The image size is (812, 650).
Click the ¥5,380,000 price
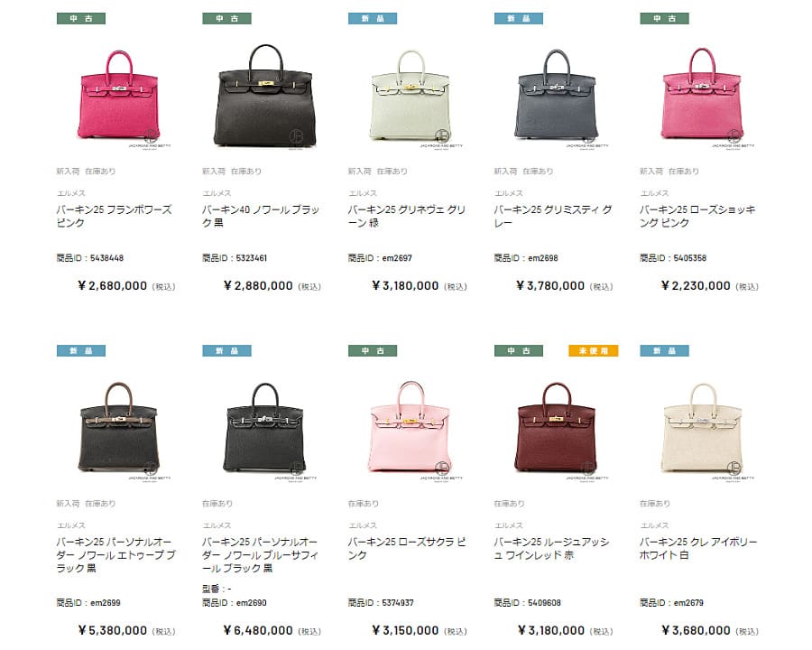click(x=113, y=630)
